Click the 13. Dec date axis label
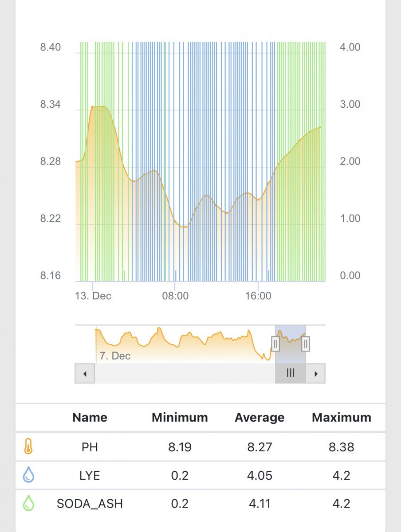 (x=93, y=296)
